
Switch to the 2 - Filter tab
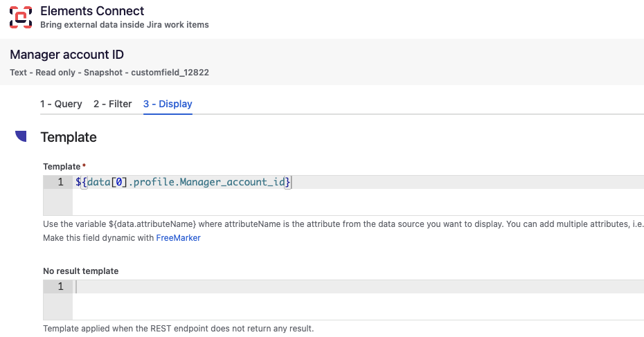(113, 104)
